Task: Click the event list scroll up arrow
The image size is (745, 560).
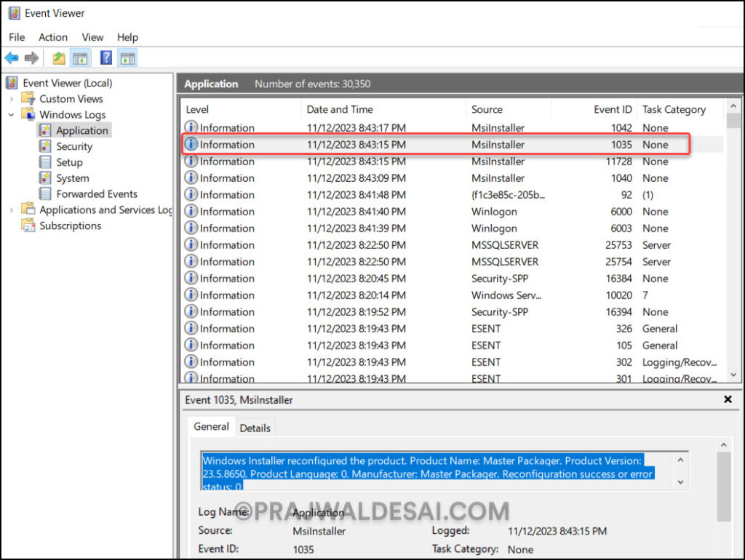Action: [733, 106]
